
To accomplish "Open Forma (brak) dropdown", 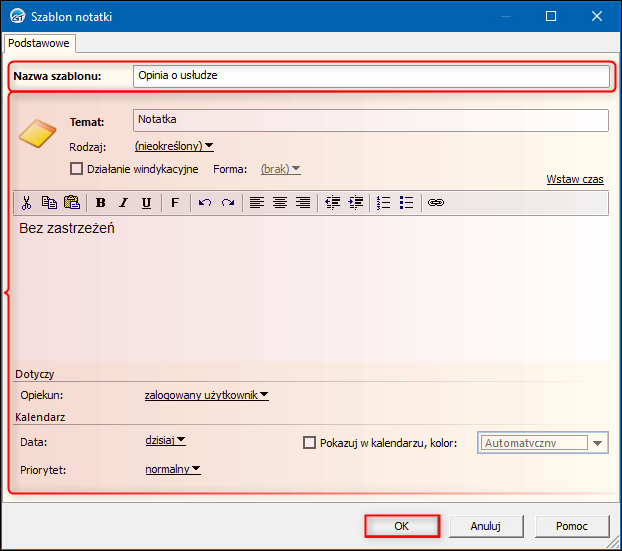I will (x=280, y=169).
